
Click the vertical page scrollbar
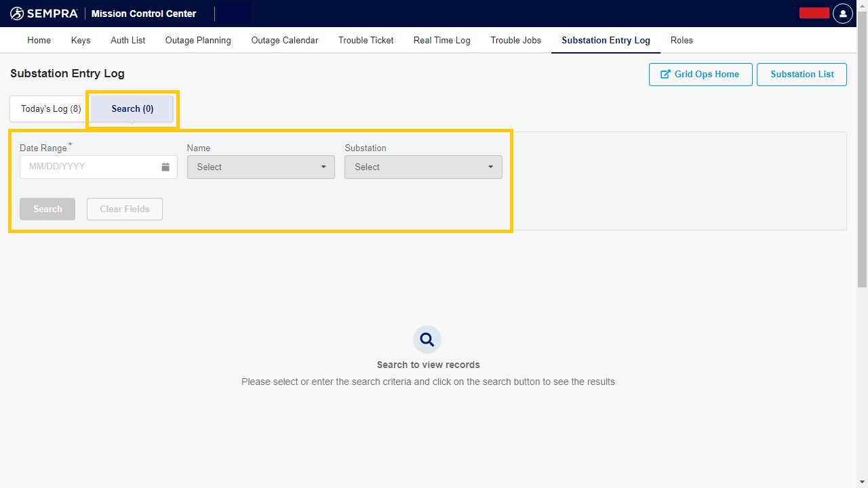[x=862, y=149]
